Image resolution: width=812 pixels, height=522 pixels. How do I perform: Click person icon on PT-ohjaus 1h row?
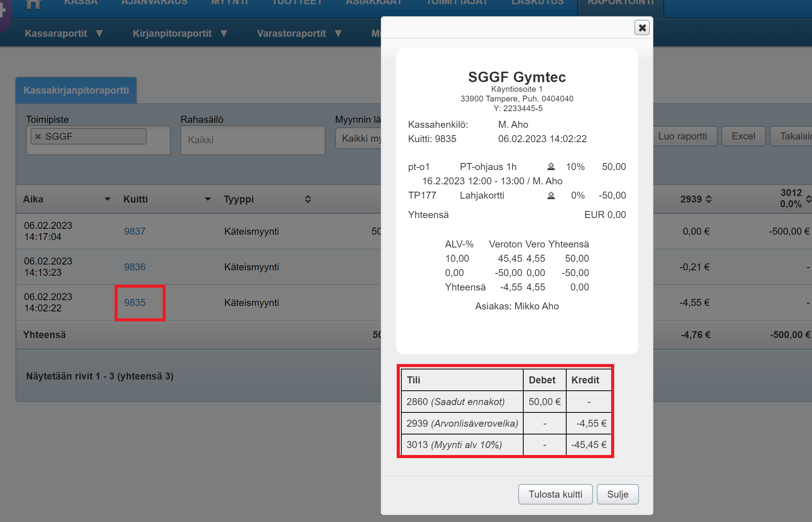pyautogui.click(x=551, y=167)
